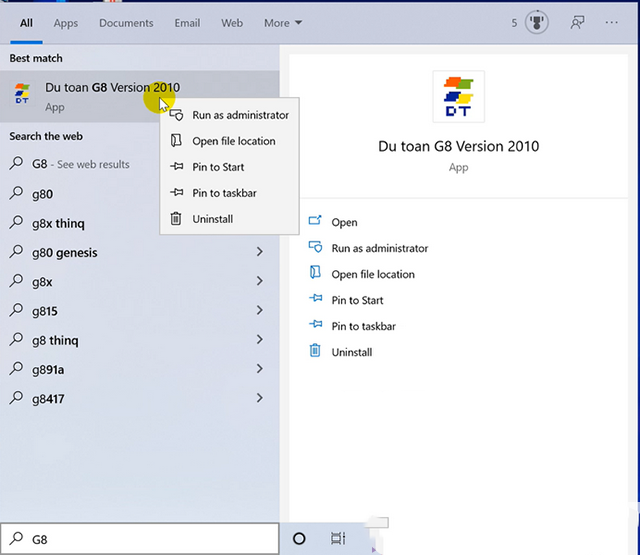This screenshot has height=555, width=640.
Task: Click magnifier icon next to g8x thinq
Action: (x=16, y=222)
